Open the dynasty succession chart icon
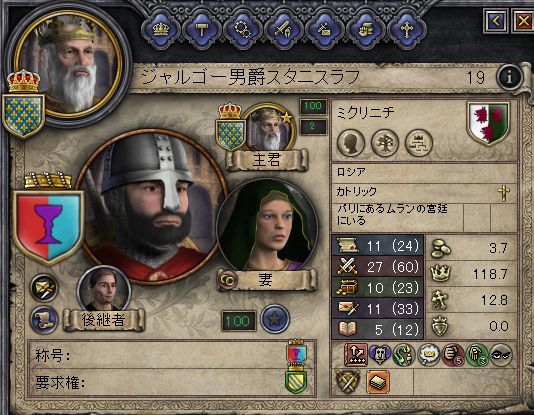This screenshot has height=415, width=534. point(419,143)
